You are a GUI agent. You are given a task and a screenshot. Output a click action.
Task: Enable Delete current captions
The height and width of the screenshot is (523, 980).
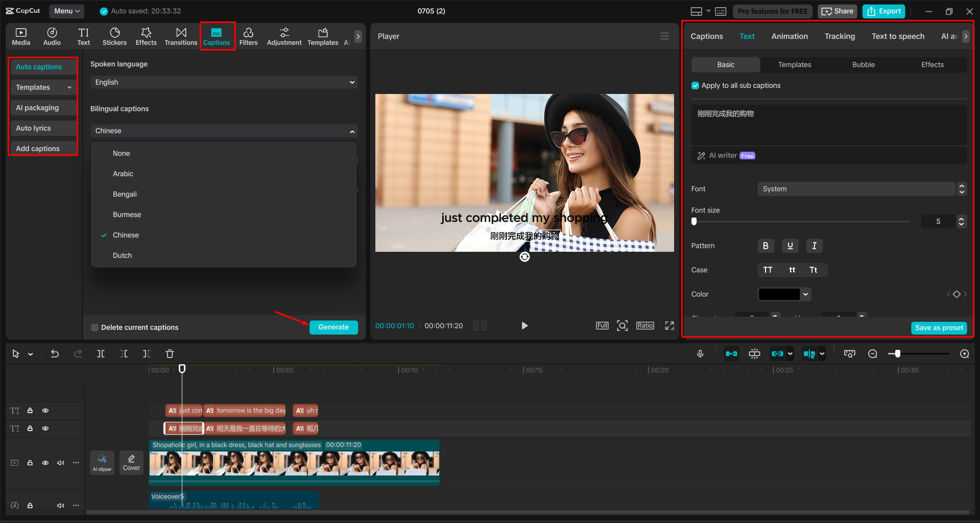point(95,327)
